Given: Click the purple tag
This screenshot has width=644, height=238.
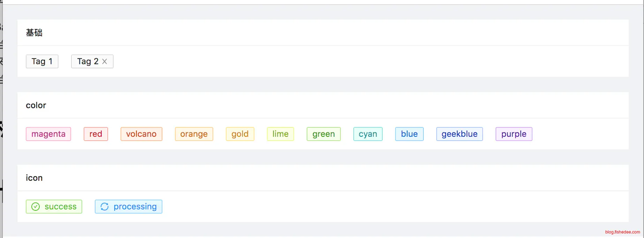Looking at the screenshot, I should (x=514, y=134).
